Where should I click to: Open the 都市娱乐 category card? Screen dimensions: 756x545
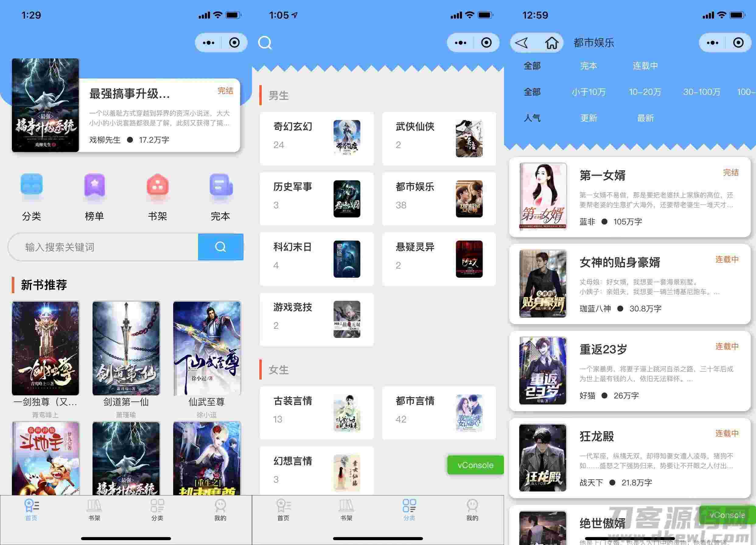pyautogui.click(x=439, y=199)
